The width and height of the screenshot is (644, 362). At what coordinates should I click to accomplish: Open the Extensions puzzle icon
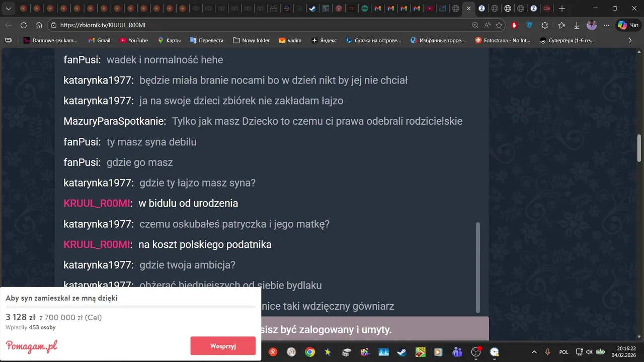pyautogui.click(x=545, y=25)
